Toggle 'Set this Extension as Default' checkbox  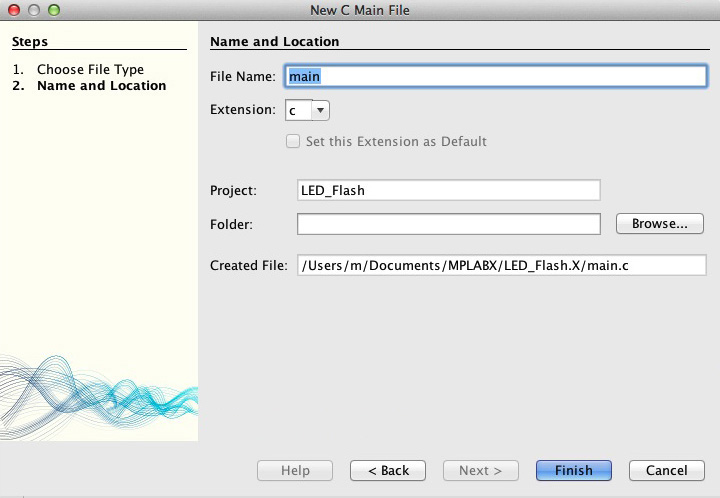pos(293,142)
